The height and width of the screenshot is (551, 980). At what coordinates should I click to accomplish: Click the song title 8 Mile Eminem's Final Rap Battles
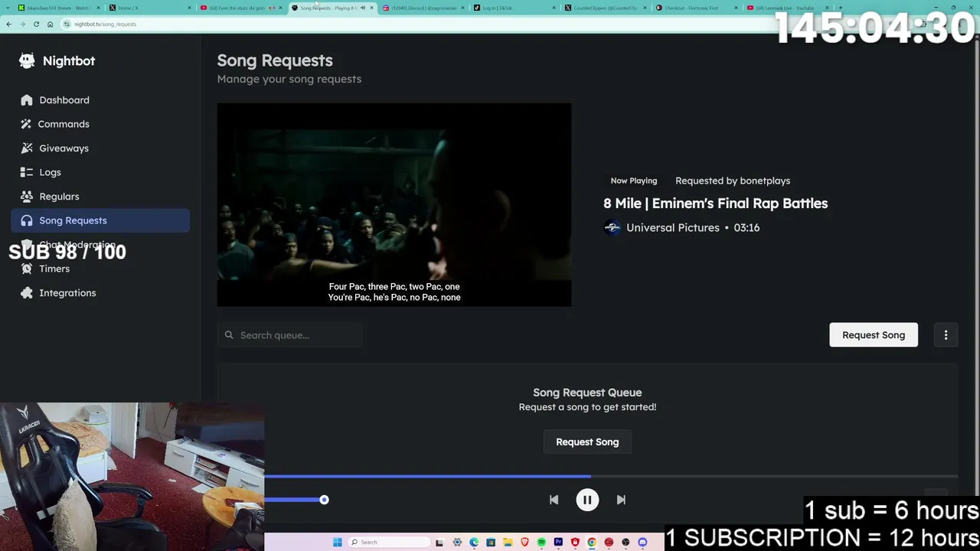click(x=715, y=203)
